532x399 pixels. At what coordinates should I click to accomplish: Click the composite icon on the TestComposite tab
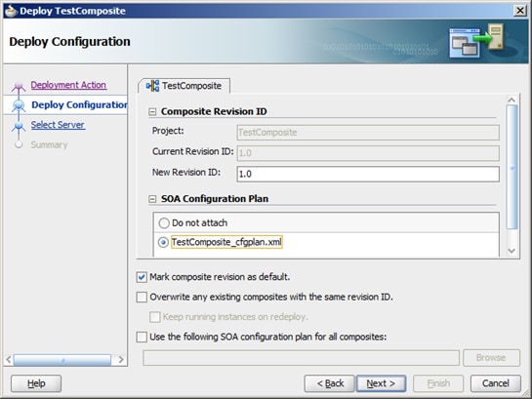click(152, 86)
